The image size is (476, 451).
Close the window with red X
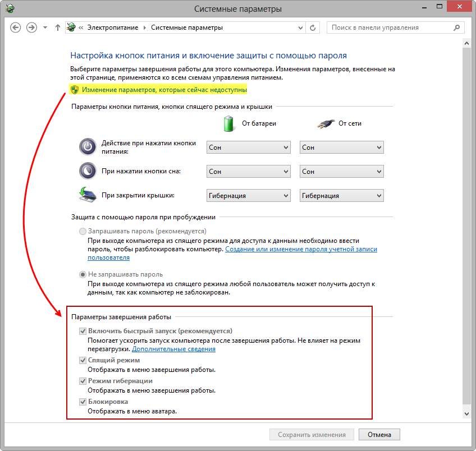[460, 6]
